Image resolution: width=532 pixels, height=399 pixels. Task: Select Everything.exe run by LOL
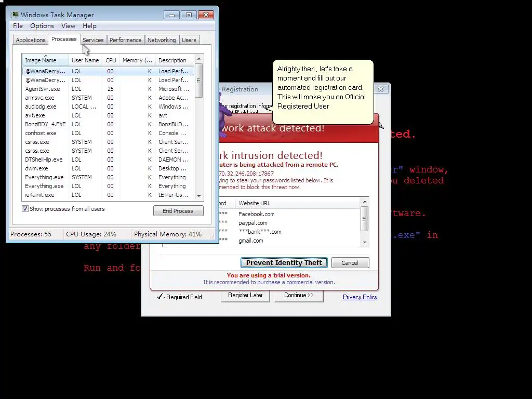click(x=108, y=186)
